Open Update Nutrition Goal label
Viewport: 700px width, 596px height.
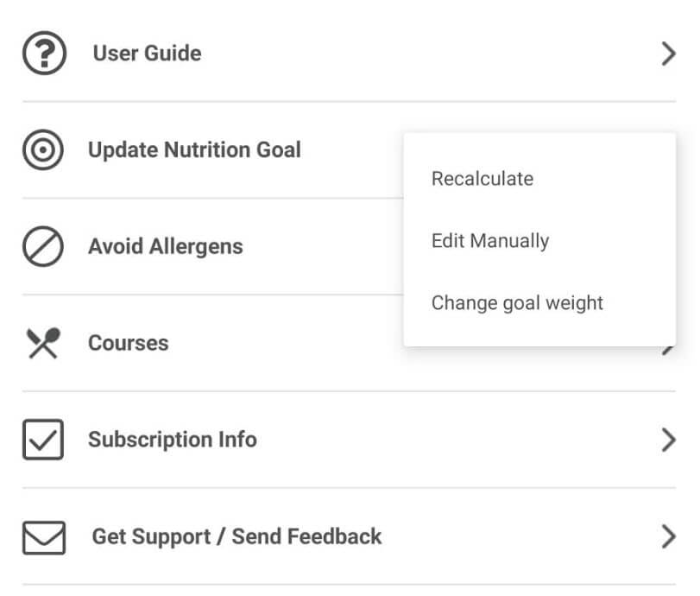click(x=194, y=150)
